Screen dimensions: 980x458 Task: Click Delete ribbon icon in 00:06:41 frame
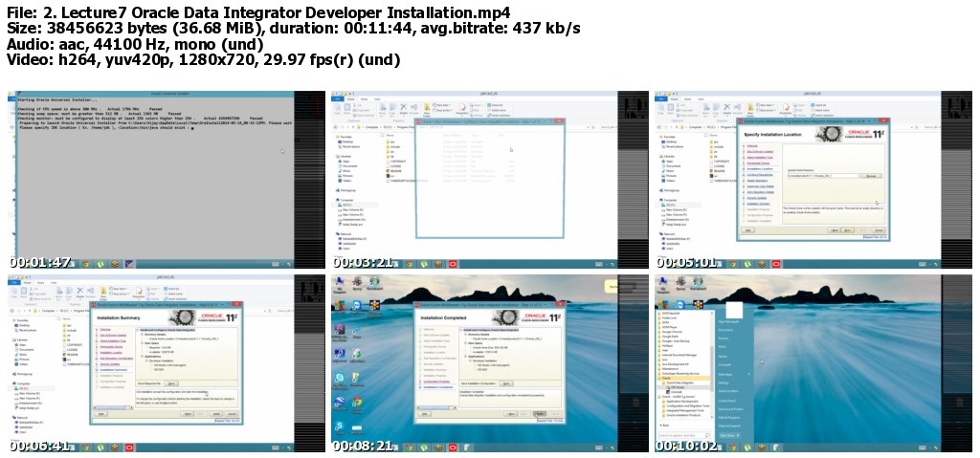80,293
